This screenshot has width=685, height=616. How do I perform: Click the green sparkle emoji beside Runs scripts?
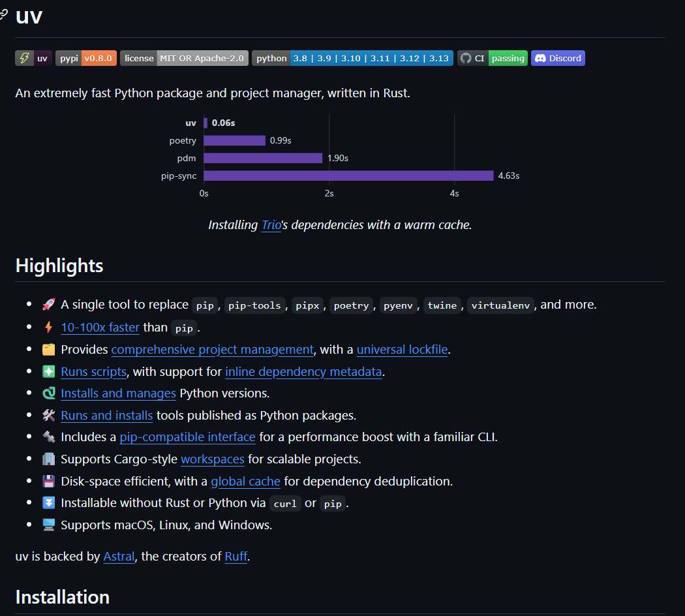tap(48, 371)
